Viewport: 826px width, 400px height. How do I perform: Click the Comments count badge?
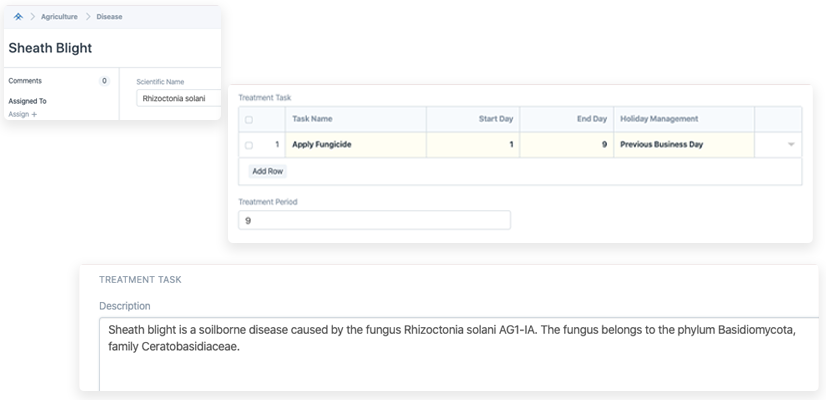click(x=104, y=81)
